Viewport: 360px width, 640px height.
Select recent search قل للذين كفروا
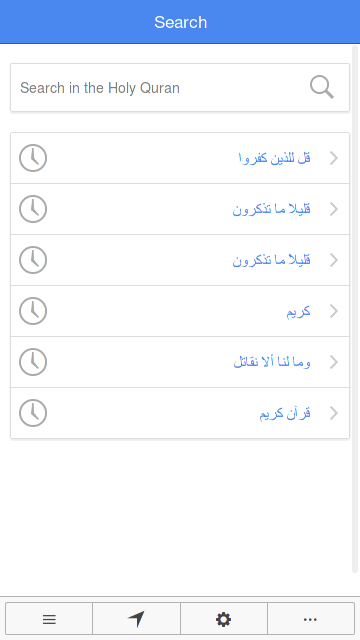coord(274,158)
